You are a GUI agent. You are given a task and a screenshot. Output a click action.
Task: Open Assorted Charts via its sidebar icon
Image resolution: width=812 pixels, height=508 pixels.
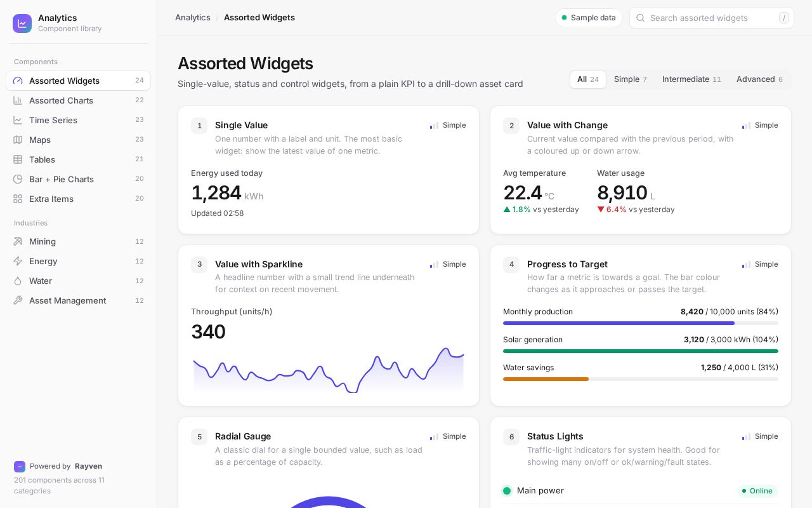[18, 100]
